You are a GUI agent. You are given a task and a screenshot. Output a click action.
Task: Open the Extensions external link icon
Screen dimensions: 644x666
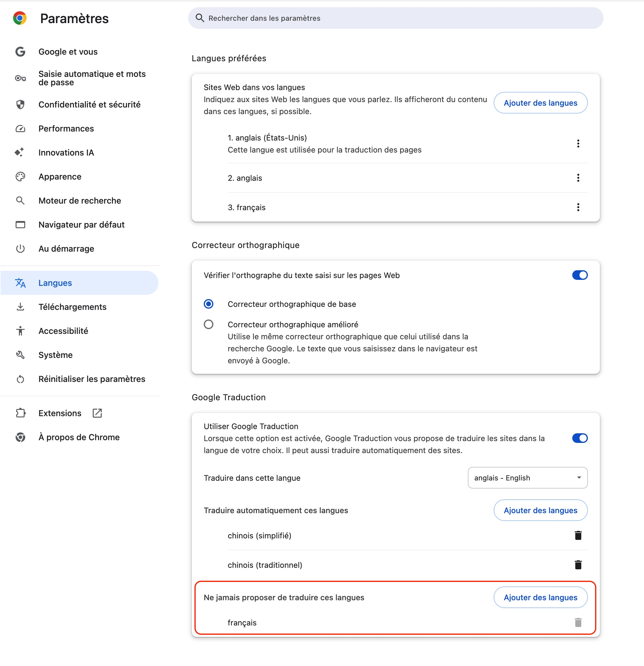click(97, 413)
